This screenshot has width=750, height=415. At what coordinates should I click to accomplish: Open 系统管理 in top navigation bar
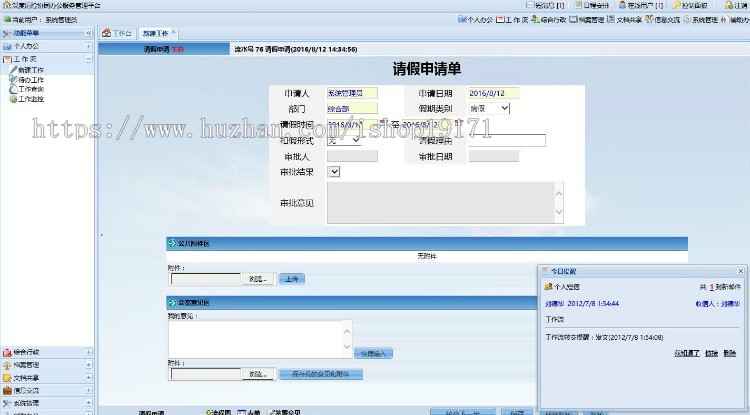(x=701, y=20)
